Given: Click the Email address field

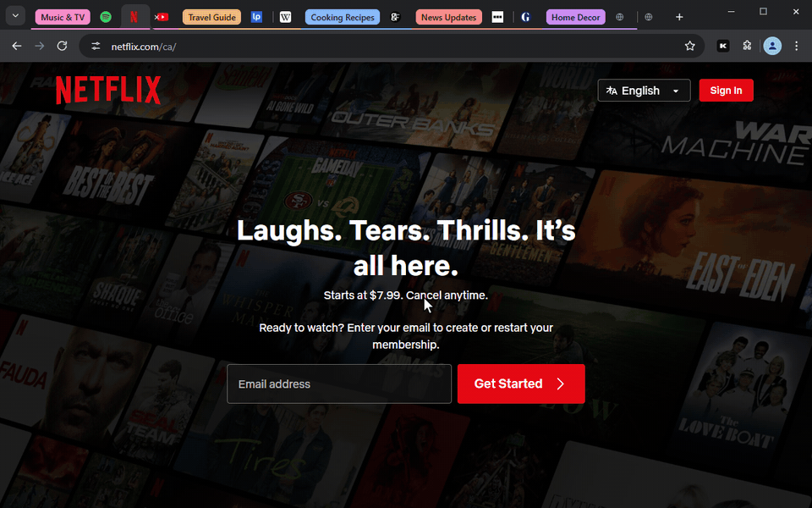Looking at the screenshot, I should pyautogui.click(x=339, y=384).
